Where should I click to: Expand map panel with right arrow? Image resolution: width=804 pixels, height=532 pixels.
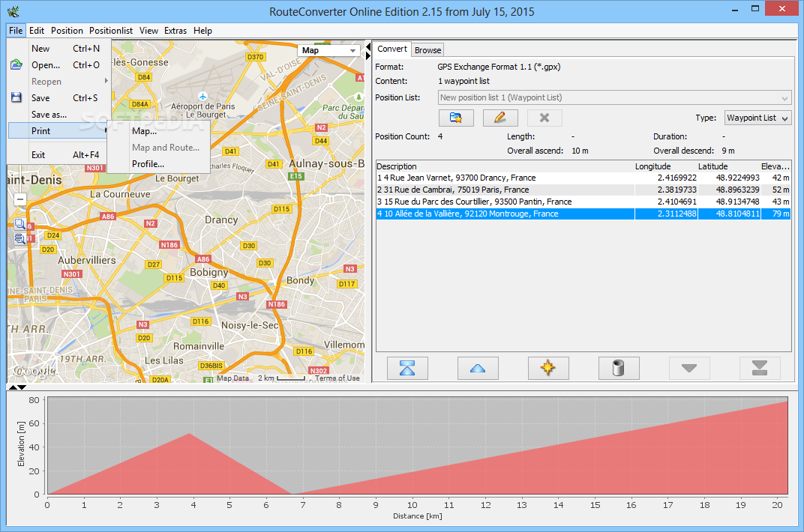click(367, 55)
